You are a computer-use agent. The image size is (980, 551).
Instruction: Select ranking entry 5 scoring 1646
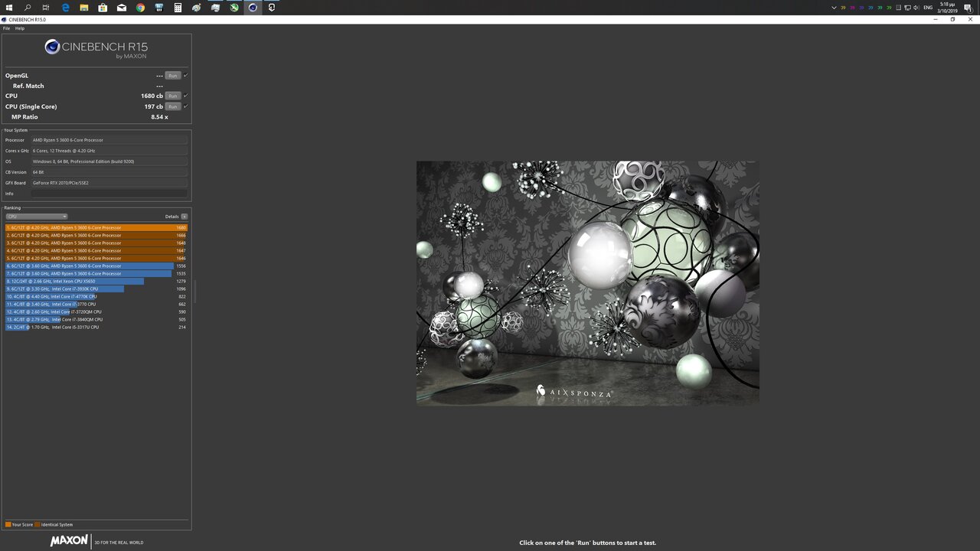(96, 258)
